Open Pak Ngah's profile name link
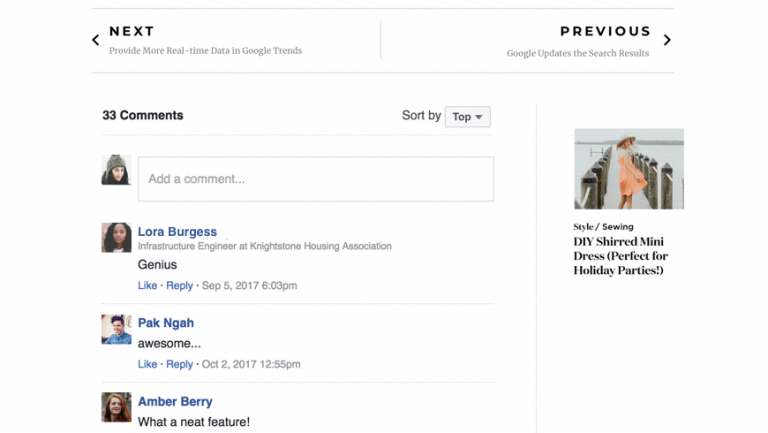768x433 pixels. coord(166,323)
